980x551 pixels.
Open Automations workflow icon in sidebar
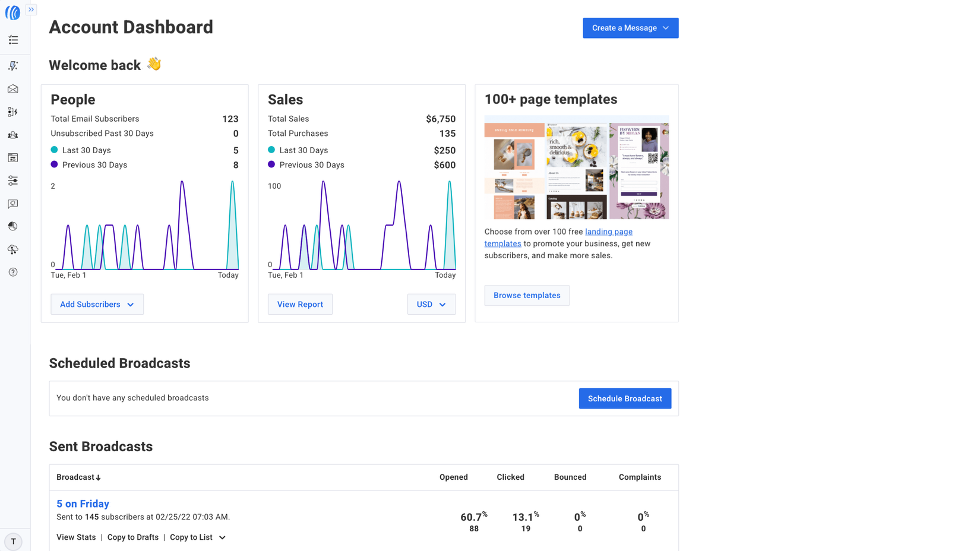[13, 112]
